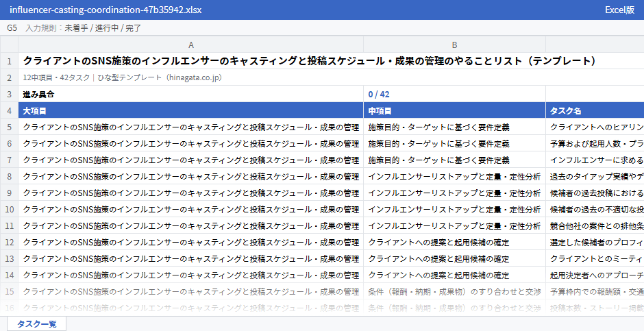
Task: Select インフルエンサーリストアップと定量・定性分析 in row 9
Action: tap(455, 193)
